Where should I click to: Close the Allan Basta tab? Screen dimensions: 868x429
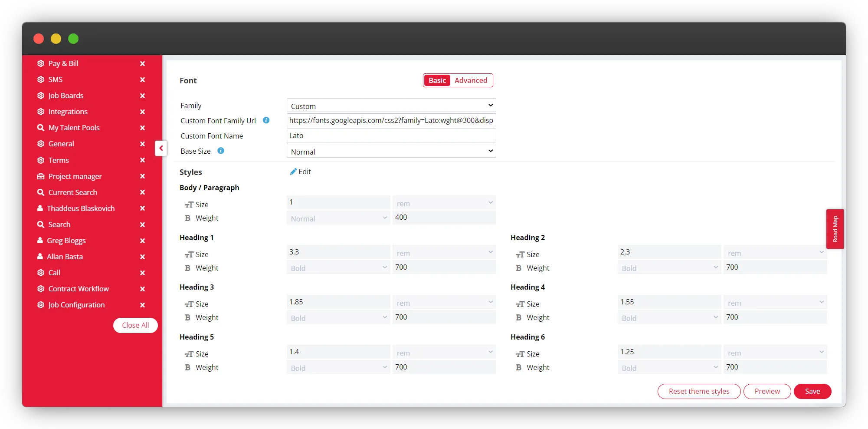(142, 257)
